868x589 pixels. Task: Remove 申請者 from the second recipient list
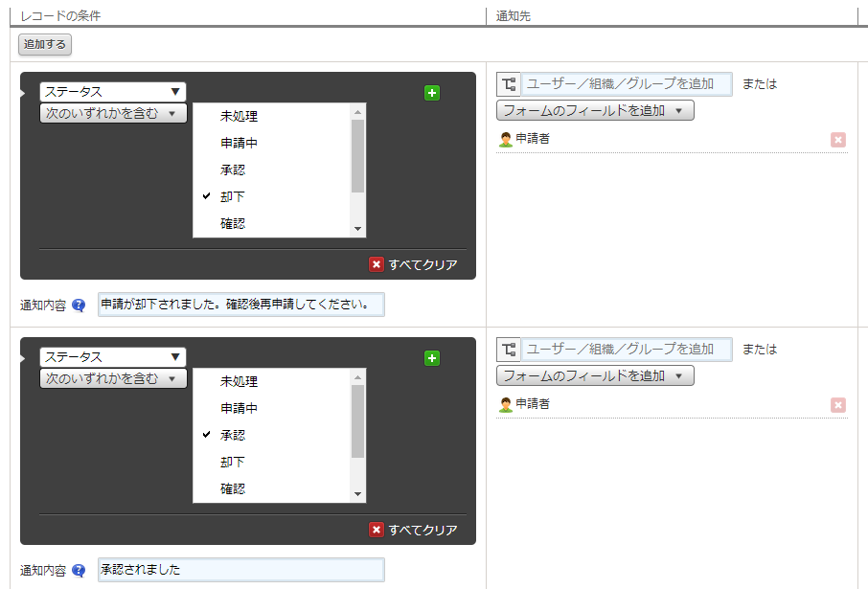click(838, 405)
